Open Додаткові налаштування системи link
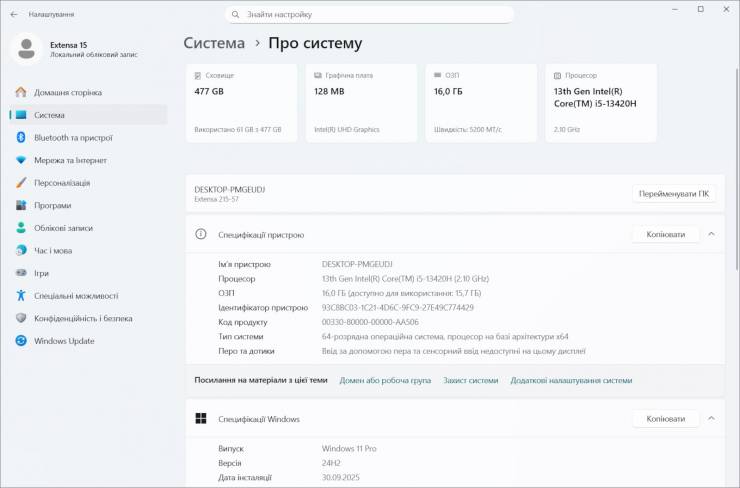 click(571, 380)
